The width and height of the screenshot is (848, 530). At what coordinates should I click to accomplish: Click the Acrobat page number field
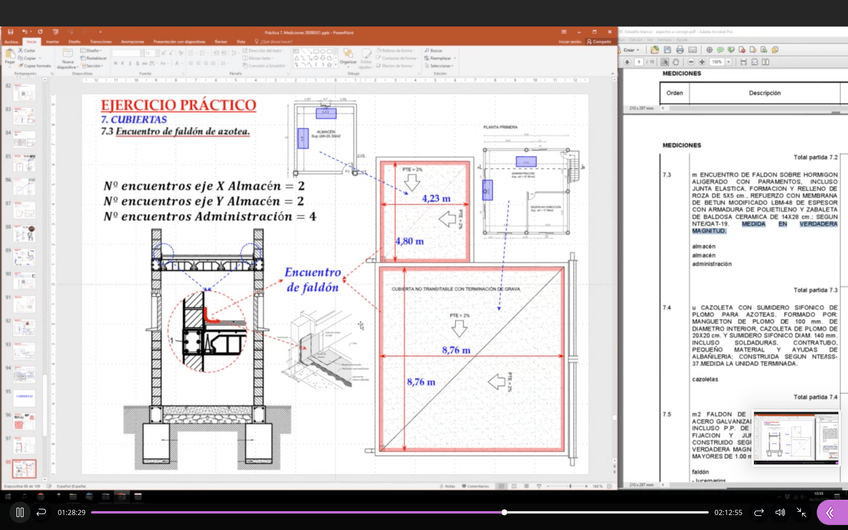coord(639,62)
